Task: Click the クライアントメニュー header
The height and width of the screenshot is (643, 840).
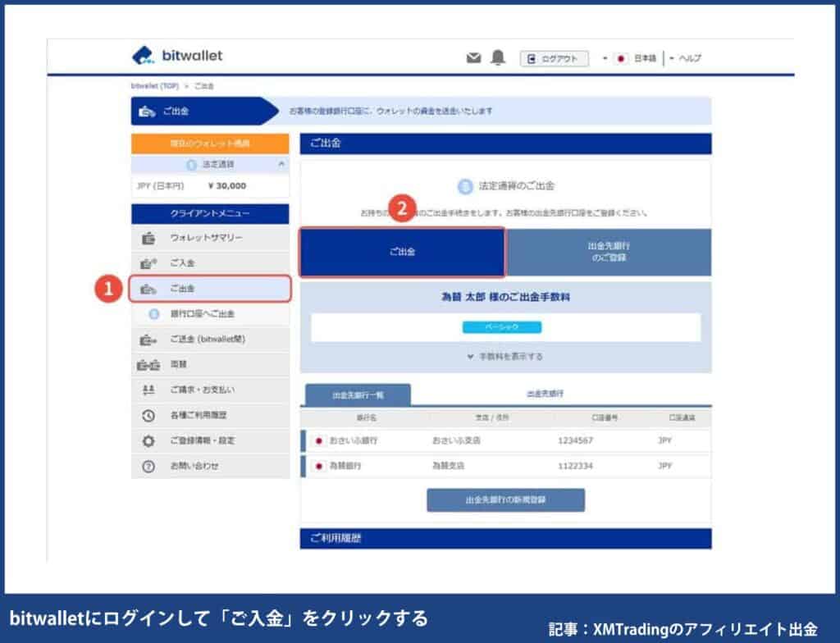Action: 210,213
